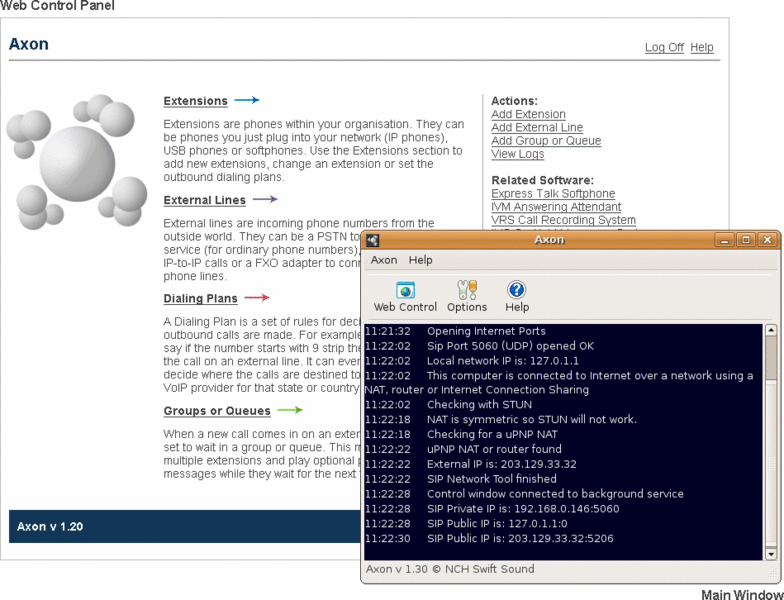Click log scrollbar down arrow
784x600 pixels.
(770, 554)
